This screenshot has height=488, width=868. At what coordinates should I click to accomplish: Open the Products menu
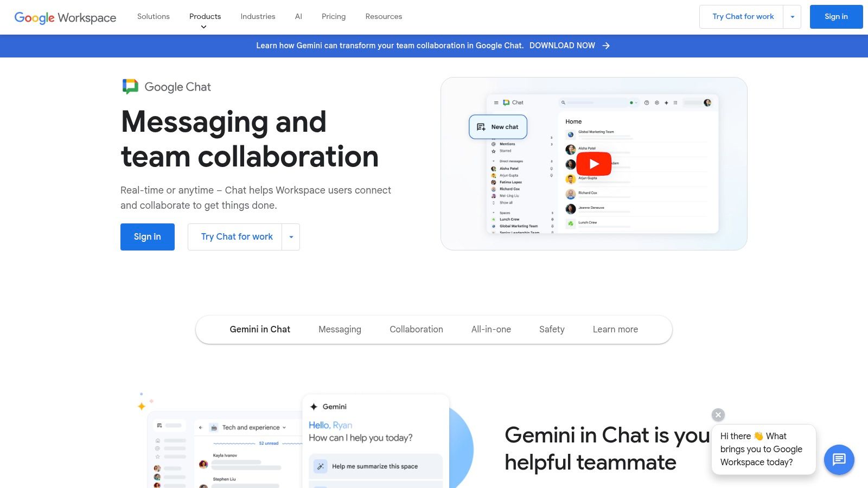click(205, 16)
